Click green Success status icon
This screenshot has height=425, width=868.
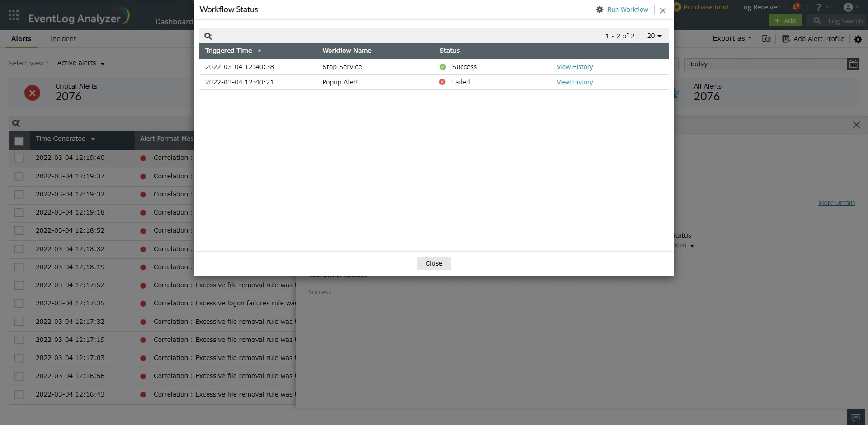coord(443,67)
